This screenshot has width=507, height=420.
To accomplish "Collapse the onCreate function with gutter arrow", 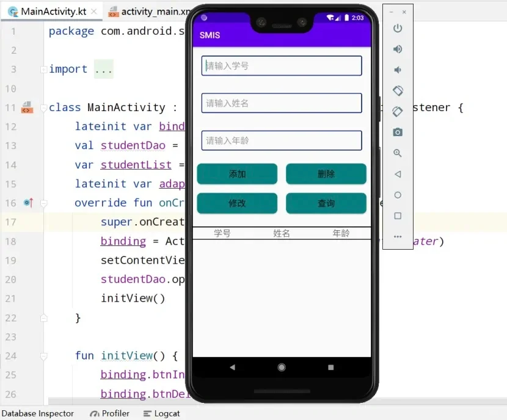I will pyautogui.click(x=43, y=203).
